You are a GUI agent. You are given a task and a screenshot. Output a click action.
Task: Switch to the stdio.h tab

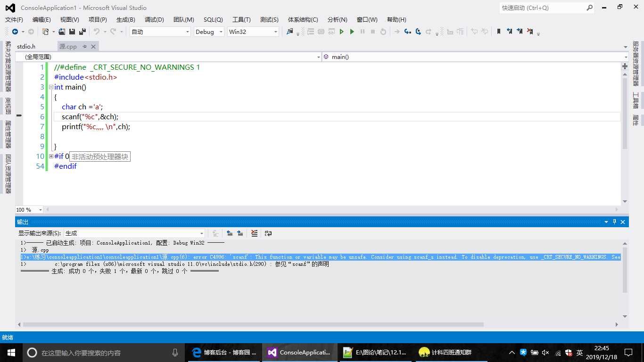point(26,46)
